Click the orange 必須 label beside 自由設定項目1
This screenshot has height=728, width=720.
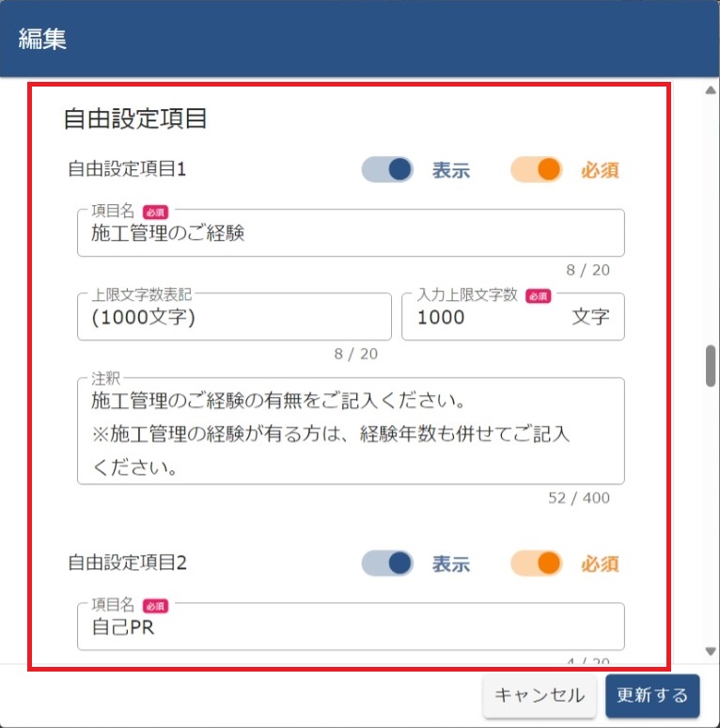click(x=600, y=171)
